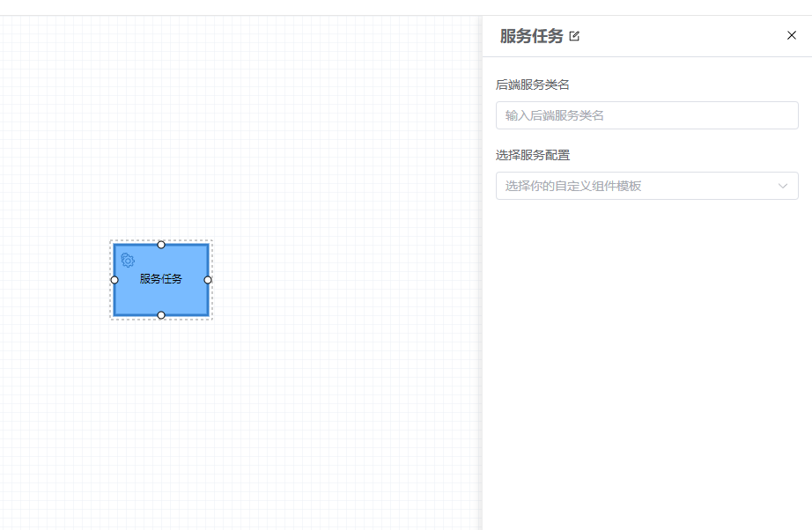Click the 服务任务 panel header title

pyautogui.click(x=531, y=36)
